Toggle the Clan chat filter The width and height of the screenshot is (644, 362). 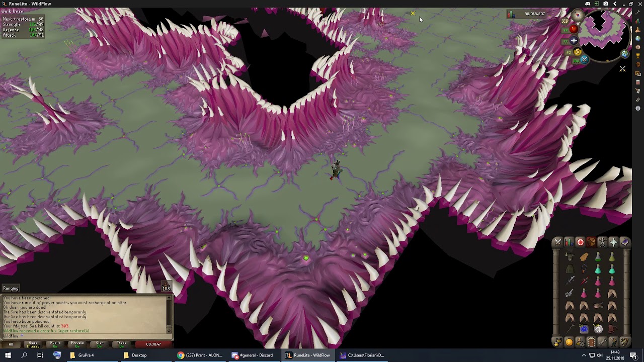(x=99, y=344)
